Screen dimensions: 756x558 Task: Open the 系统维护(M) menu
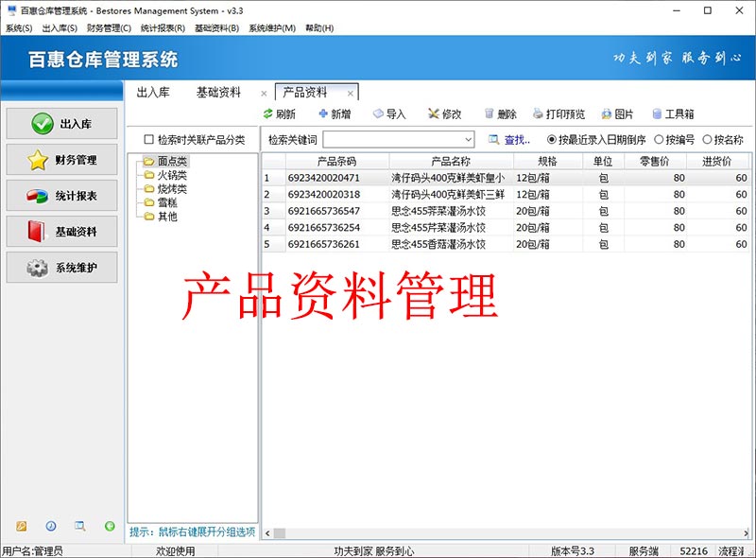[x=272, y=28]
